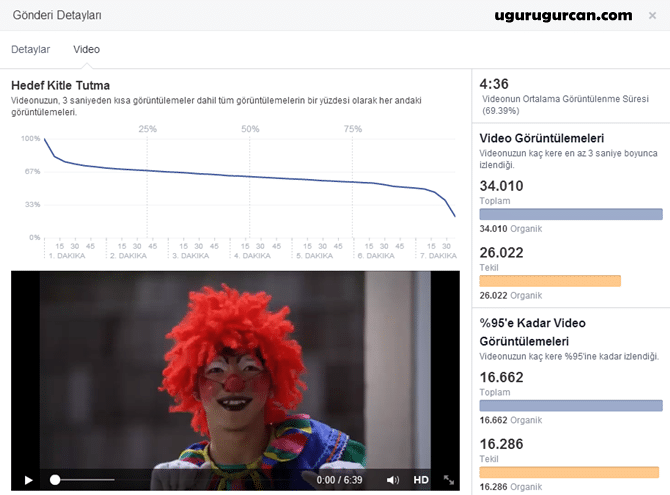Click the 33% y-axis label
Viewport: 670px width, 495px height.
pyautogui.click(x=32, y=204)
